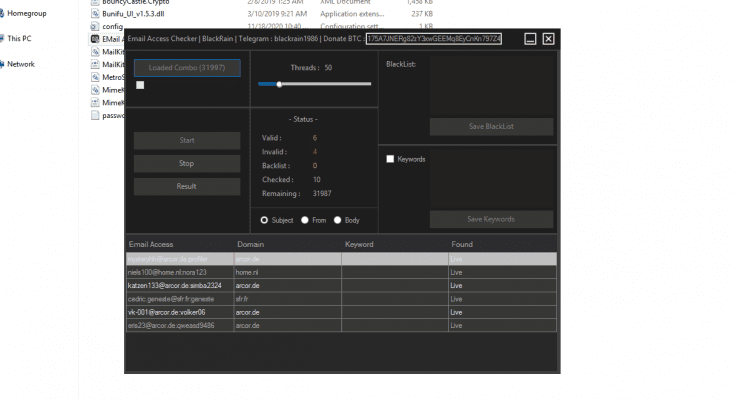The height and width of the screenshot is (400, 735).
Task: Select the From radio button
Action: pyautogui.click(x=306, y=220)
